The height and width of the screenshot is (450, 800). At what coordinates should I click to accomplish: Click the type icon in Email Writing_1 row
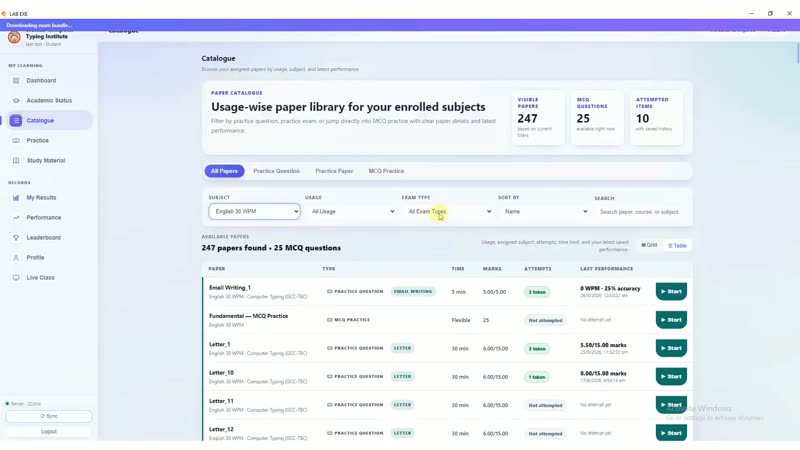330,291
